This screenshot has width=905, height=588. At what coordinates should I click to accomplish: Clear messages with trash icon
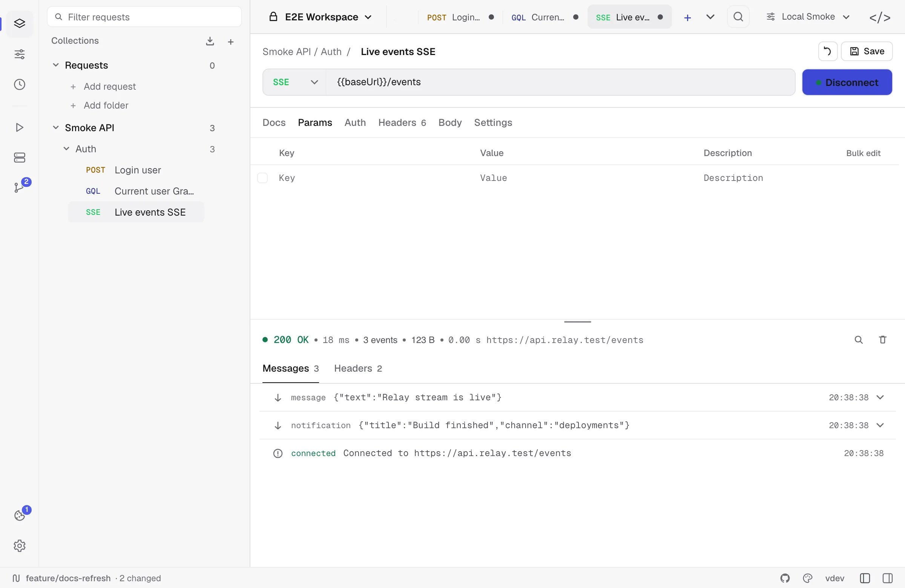tap(883, 340)
